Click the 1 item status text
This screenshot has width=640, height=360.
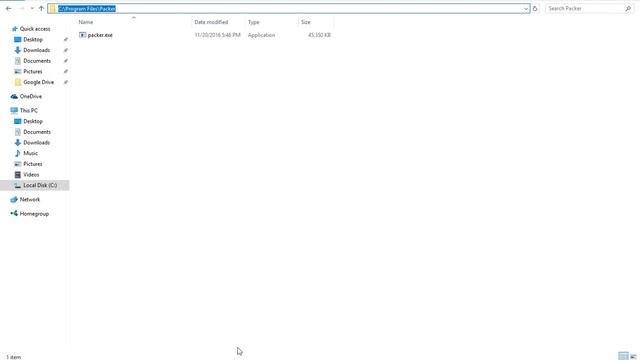click(x=13, y=357)
